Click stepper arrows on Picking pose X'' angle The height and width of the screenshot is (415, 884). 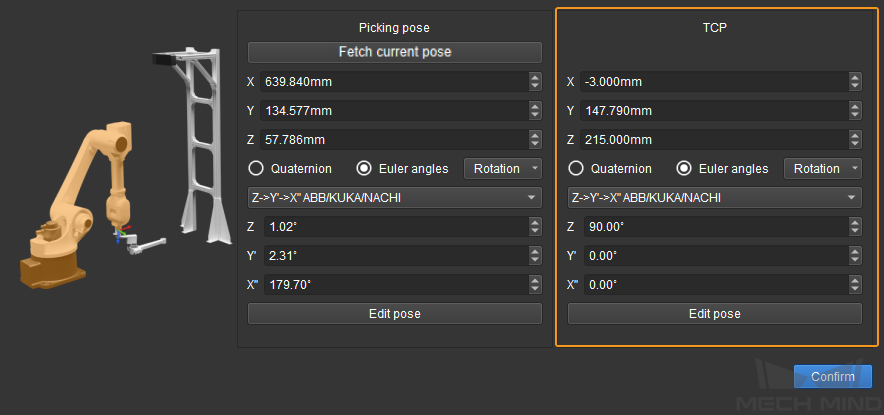[x=535, y=285]
